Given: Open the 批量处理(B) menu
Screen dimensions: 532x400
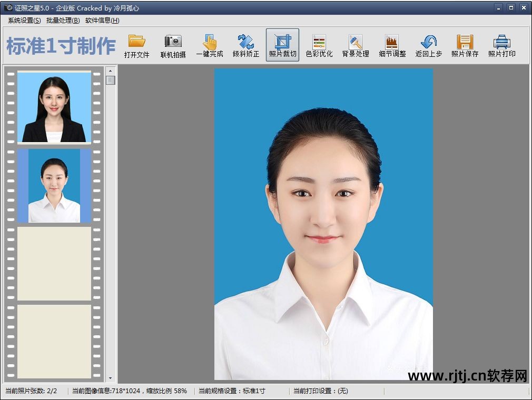Looking at the screenshot, I should (63, 21).
